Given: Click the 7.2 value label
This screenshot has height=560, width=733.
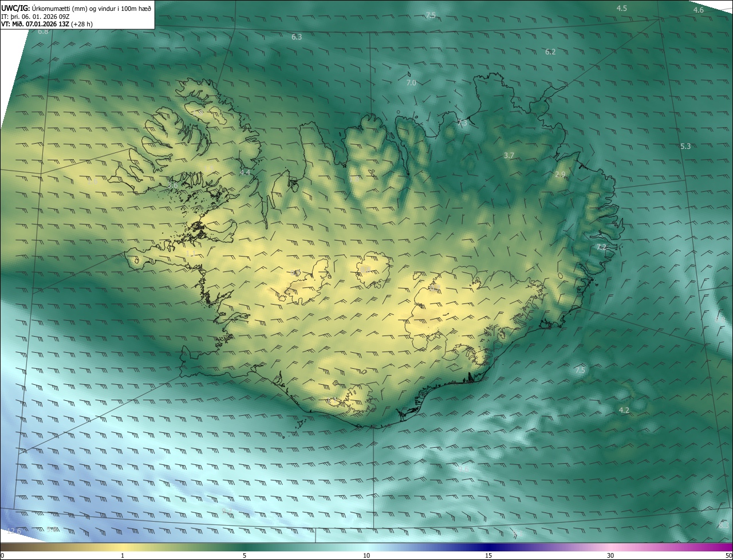Looking at the screenshot, I should pyautogui.click(x=601, y=247).
